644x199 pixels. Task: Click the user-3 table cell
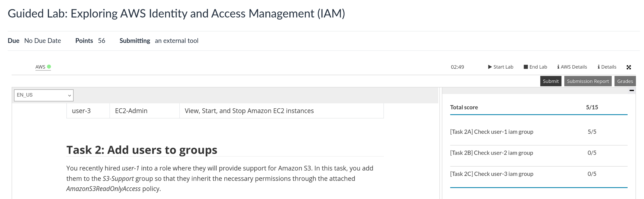(81, 111)
